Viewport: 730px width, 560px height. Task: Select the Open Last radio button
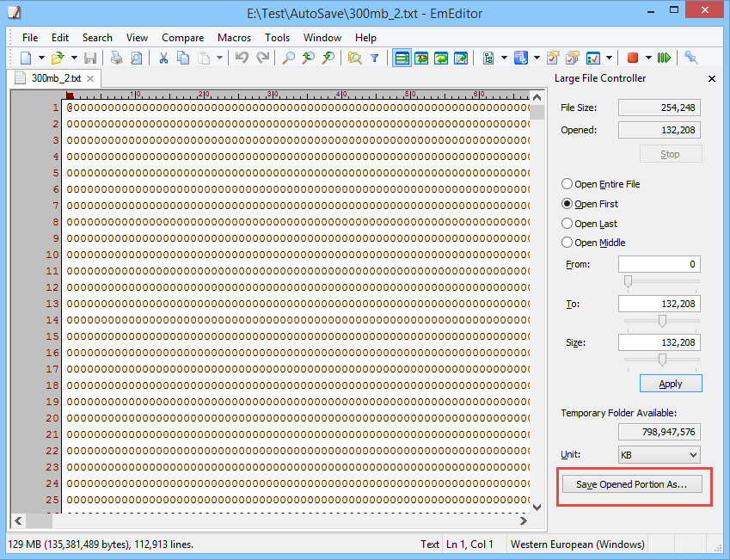590,224
